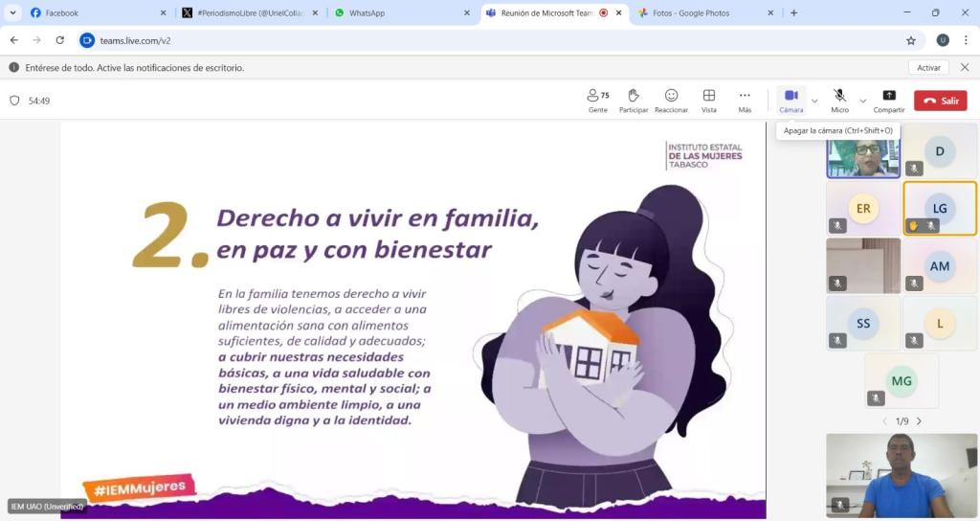The height and width of the screenshot is (521, 980).
Task: Click Activar to enable desktop notifications
Action: (x=928, y=68)
